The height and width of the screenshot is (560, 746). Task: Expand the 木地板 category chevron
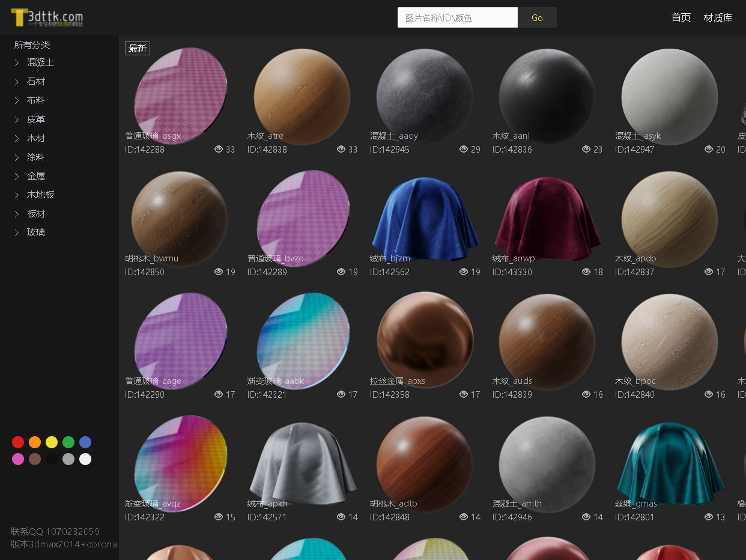(17, 195)
